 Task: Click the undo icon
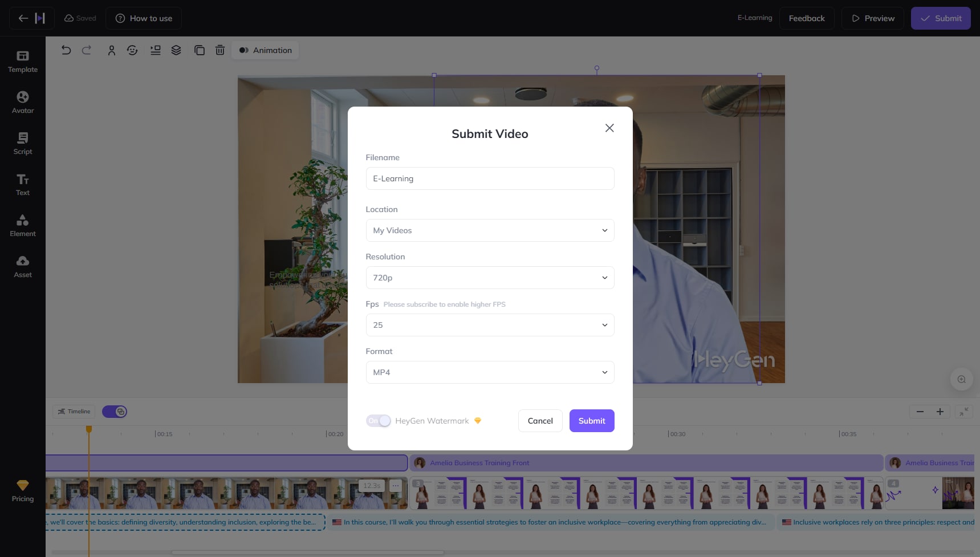pos(66,50)
